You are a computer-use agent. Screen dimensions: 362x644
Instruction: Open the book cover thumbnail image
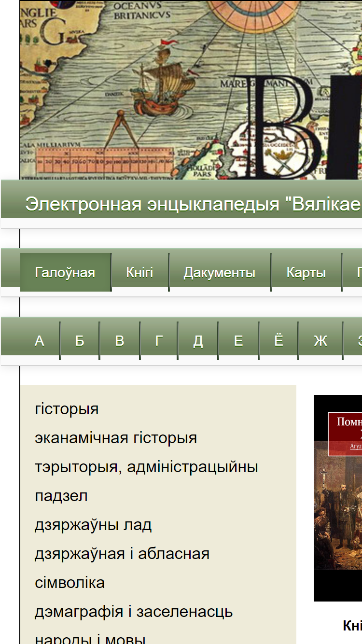pos(338,498)
